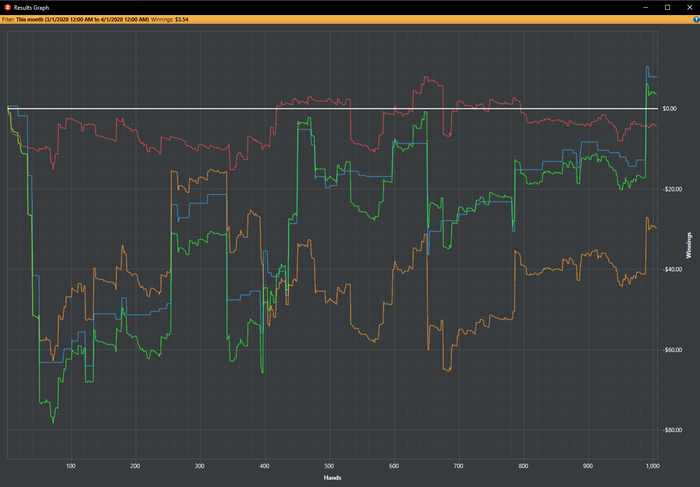
Task: Click the red app icon beside Results Graph title
Action: point(7,7)
